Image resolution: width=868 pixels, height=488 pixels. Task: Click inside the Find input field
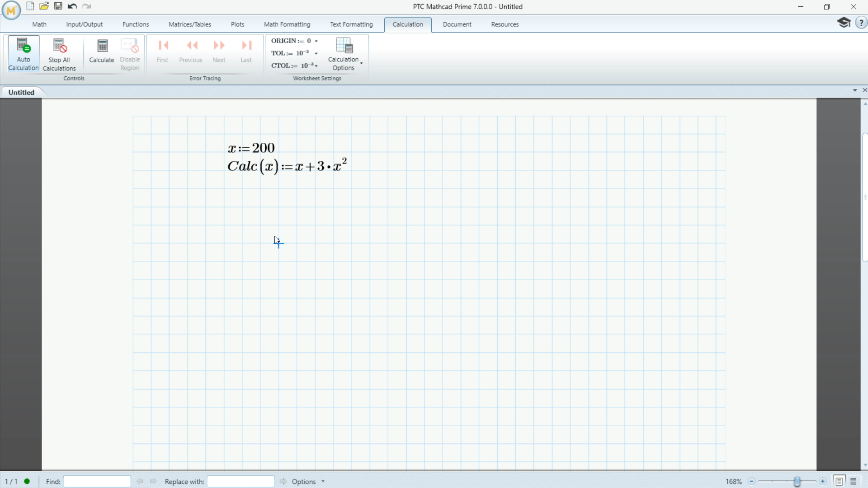click(97, 481)
